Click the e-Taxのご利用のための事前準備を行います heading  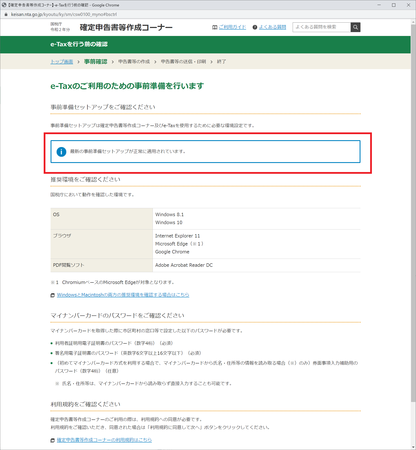click(x=127, y=86)
